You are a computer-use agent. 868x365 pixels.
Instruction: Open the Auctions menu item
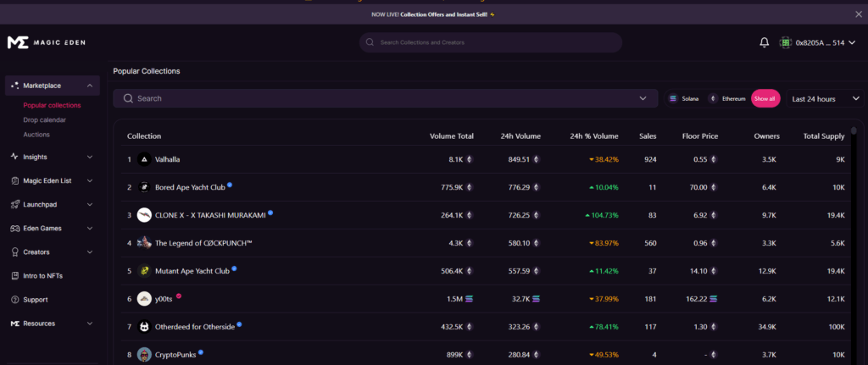click(36, 135)
